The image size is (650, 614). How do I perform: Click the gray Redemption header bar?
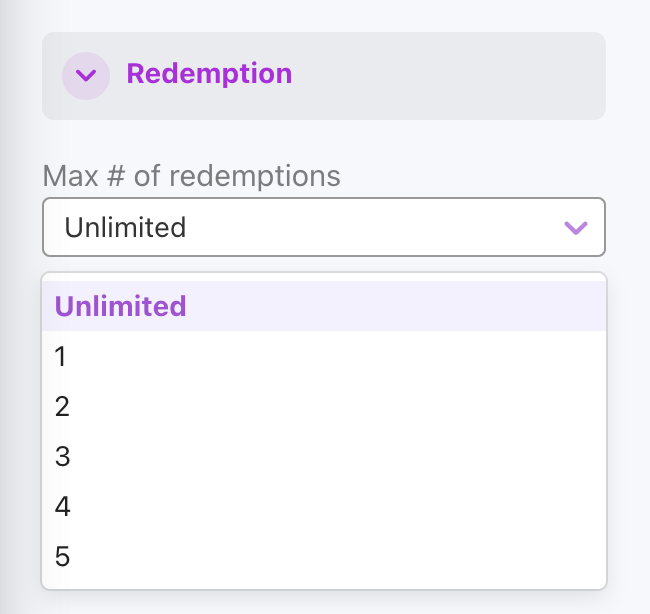point(324,76)
